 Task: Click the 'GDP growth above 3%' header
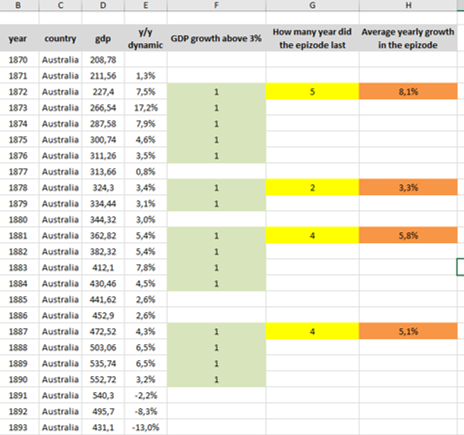point(216,38)
